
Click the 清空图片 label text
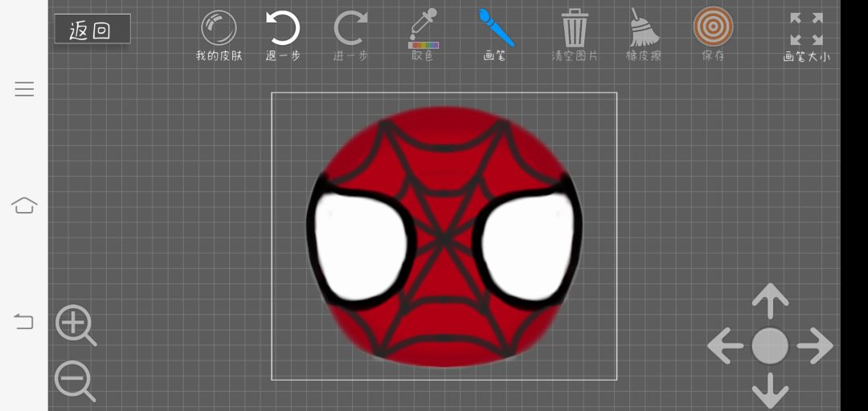click(x=575, y=56)
